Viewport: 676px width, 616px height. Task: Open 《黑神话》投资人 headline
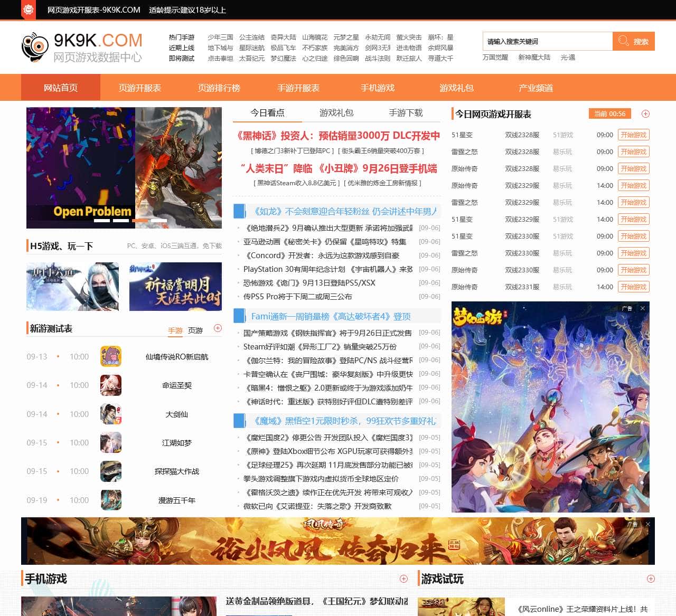tap(337, 136)
